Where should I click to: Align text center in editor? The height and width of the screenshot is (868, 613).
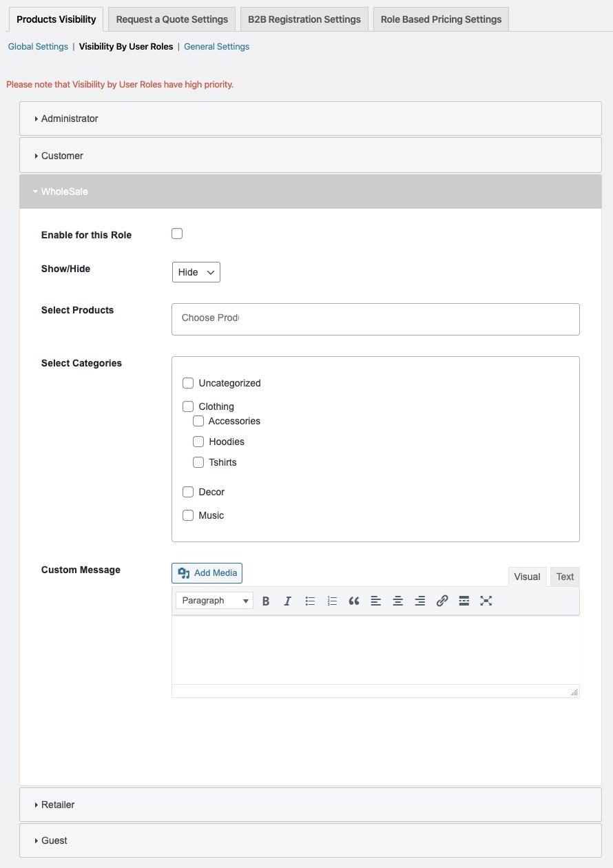(x=398, y=601)
